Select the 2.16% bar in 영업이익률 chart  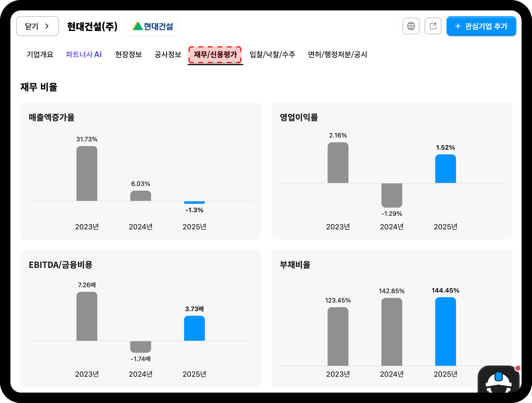338,162
